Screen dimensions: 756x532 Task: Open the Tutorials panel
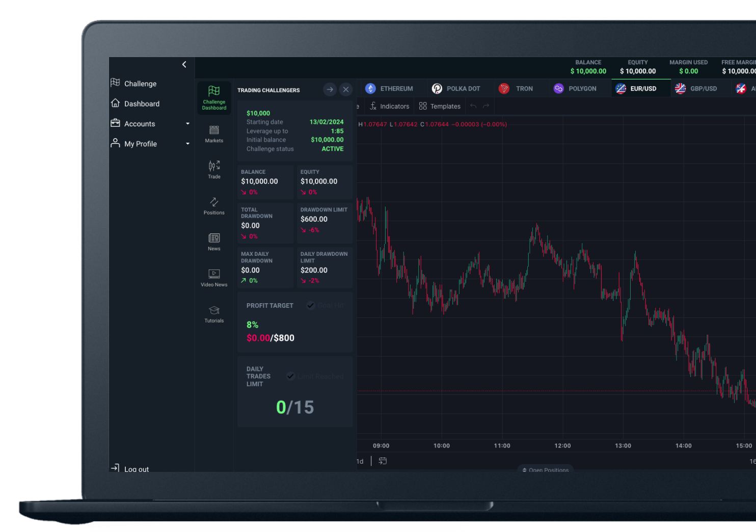coord(214,314)
